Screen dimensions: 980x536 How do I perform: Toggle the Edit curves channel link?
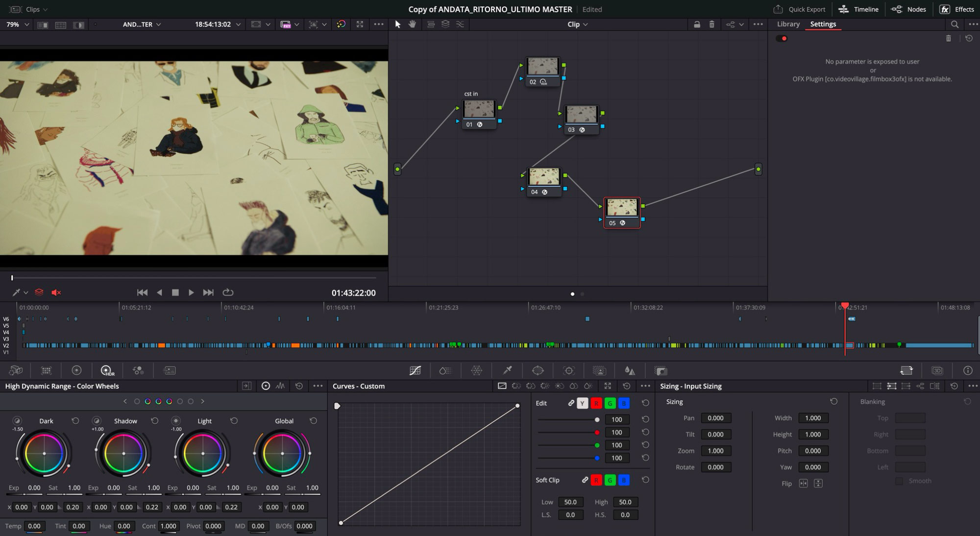pyautogui.click(x=571, y=403)
